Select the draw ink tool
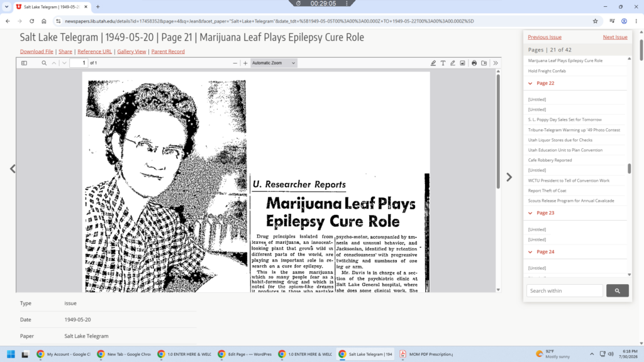This screenshot has width=644, height=362. [x=453, y=63]
